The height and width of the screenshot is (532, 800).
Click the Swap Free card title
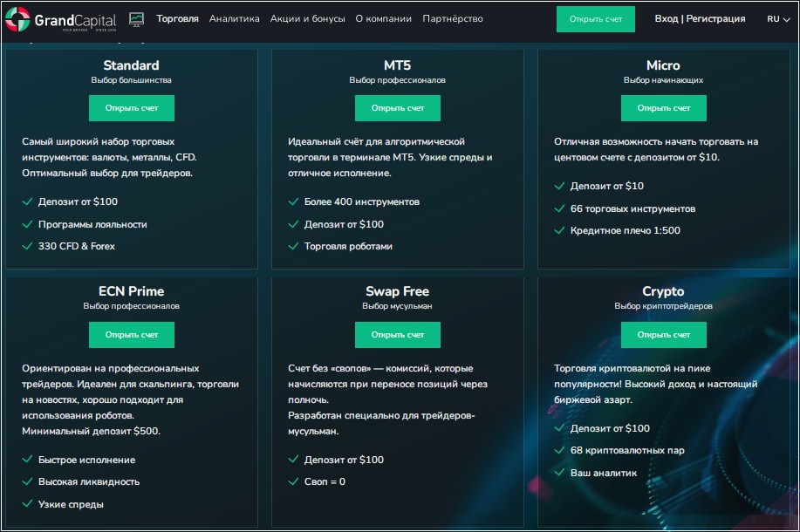point(398,291)
